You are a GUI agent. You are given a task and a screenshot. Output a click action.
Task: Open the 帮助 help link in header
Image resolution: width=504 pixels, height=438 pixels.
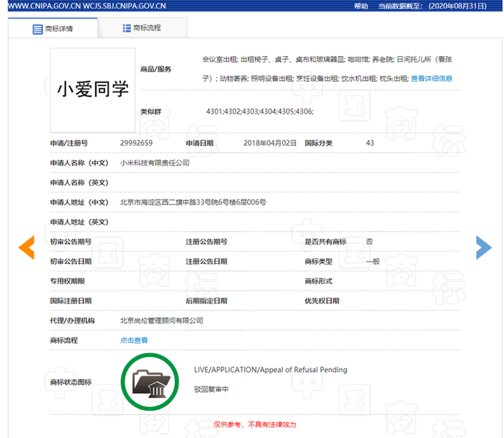point(361,6)
